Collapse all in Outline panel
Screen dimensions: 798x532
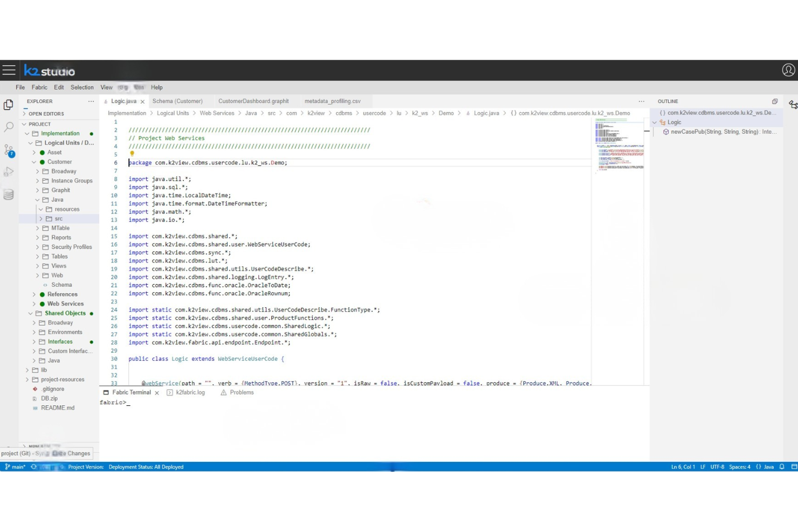pyautogui.click(x=775, y=101)
